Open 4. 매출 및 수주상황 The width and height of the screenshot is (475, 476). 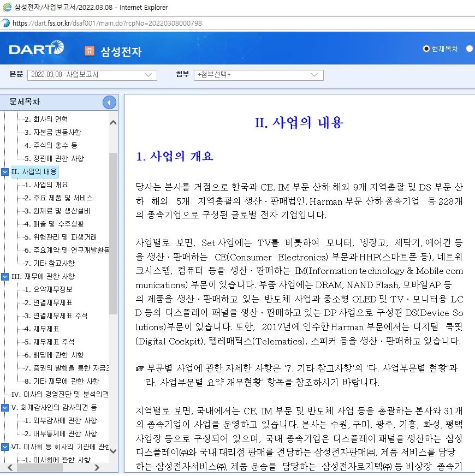pyautogui.click(x=55, y=224)
